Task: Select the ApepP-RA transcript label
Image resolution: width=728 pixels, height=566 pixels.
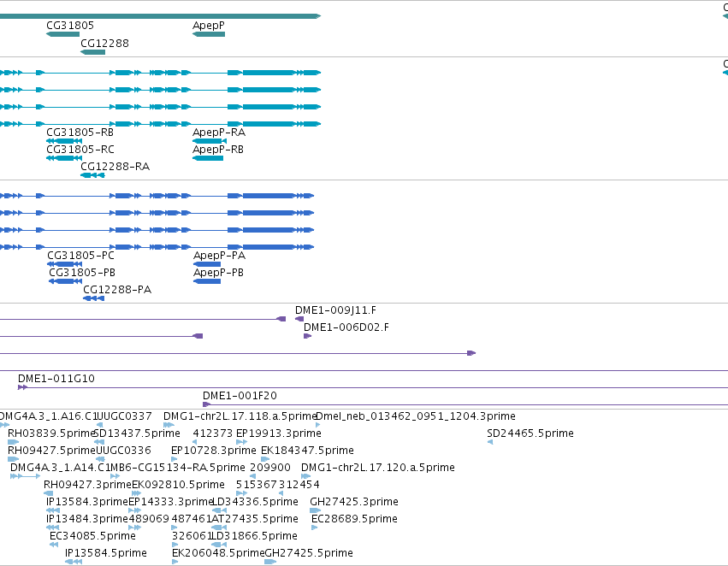Action: coord(219,133)
